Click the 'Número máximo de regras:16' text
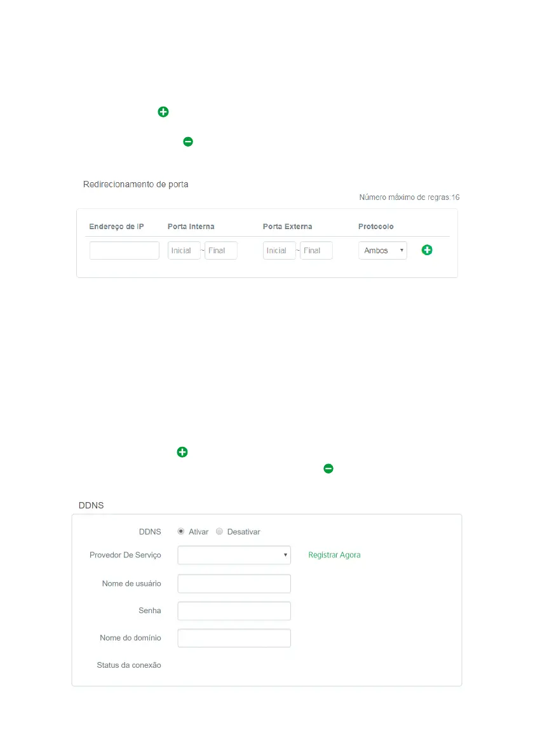The image size is (533, 756). click(x=409, y=197)
